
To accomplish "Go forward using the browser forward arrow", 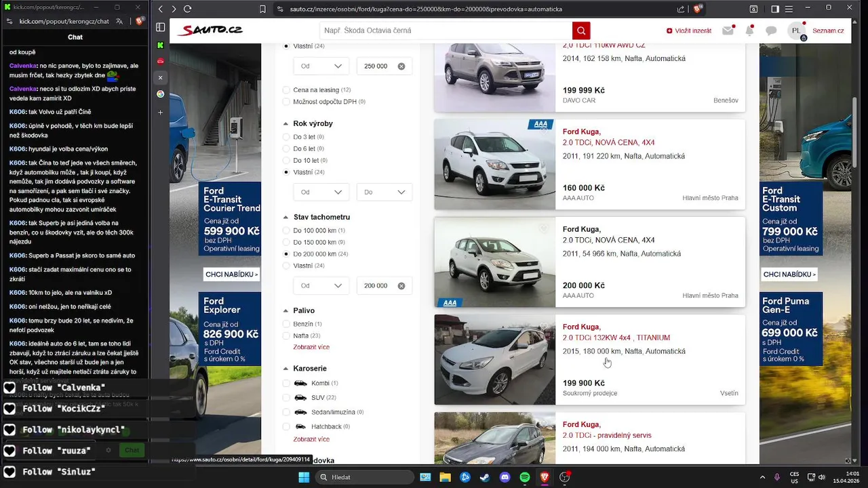I will click(x=174, y=9).
